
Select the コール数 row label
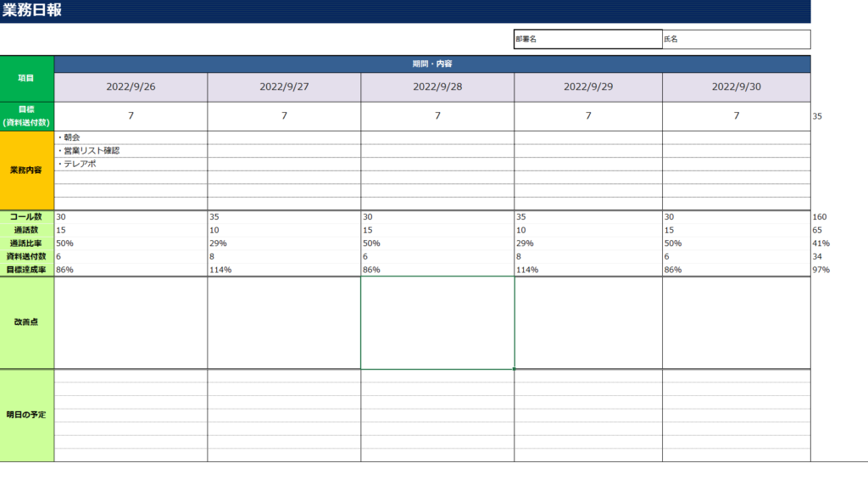tap(27, 217)
